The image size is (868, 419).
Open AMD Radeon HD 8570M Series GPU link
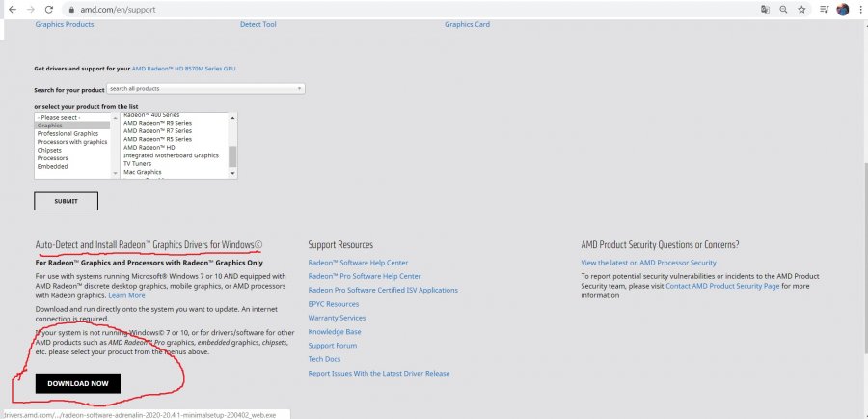pos(184,69)
